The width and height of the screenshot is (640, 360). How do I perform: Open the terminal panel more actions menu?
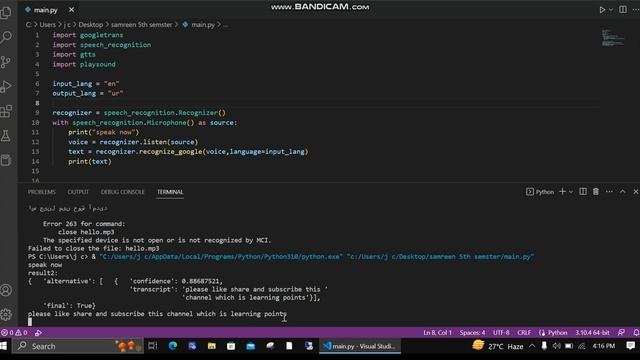point(609,191)
